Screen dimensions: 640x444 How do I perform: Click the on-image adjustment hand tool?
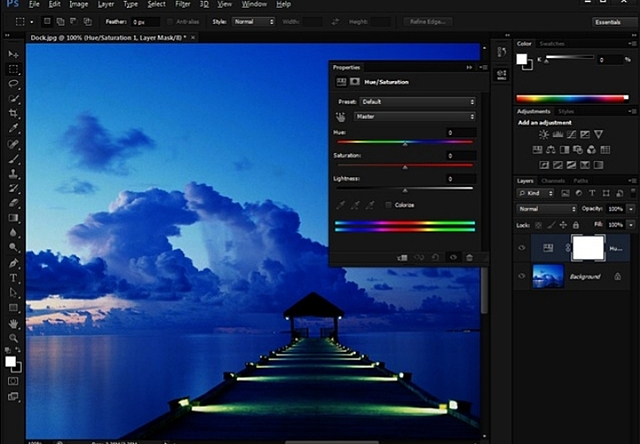[x=340, y=117]
